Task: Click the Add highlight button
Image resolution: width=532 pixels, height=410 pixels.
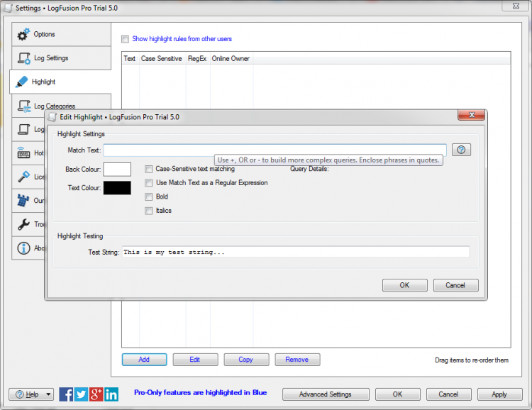Action: [x=144, y=360]
